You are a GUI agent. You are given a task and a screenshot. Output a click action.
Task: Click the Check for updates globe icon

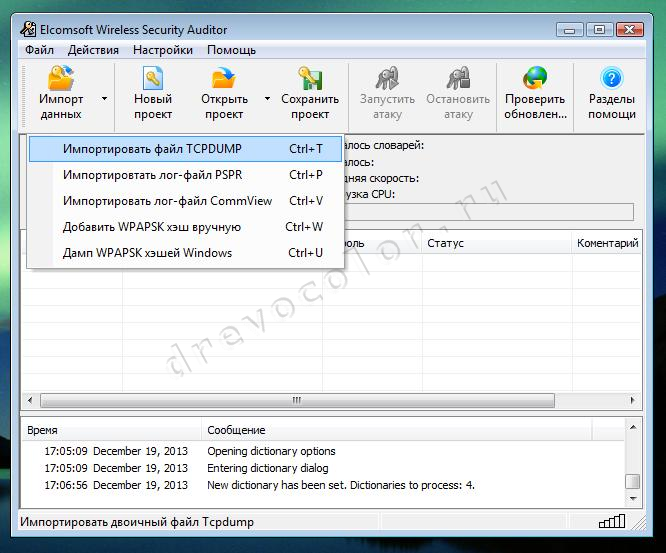(x=535, y=78)
